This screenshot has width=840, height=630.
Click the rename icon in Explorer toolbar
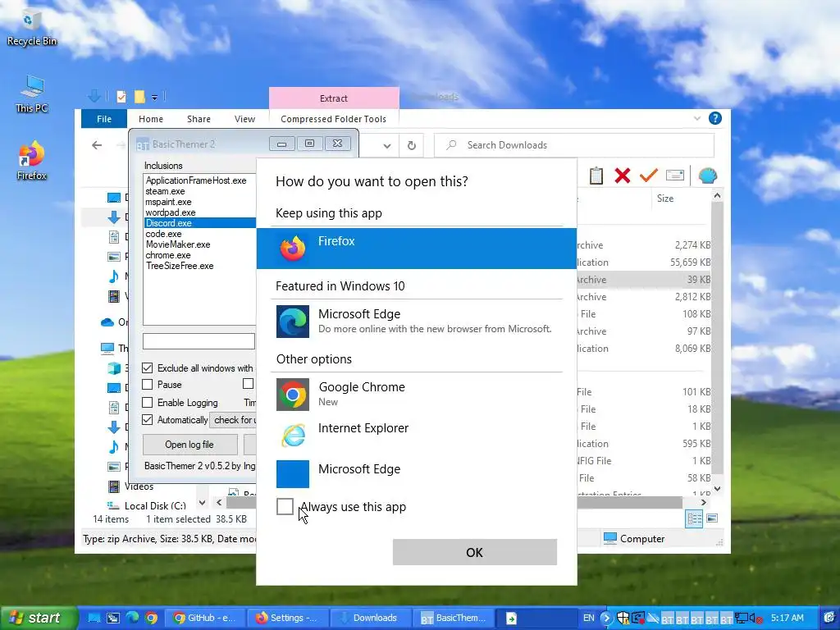pos(674,176)
